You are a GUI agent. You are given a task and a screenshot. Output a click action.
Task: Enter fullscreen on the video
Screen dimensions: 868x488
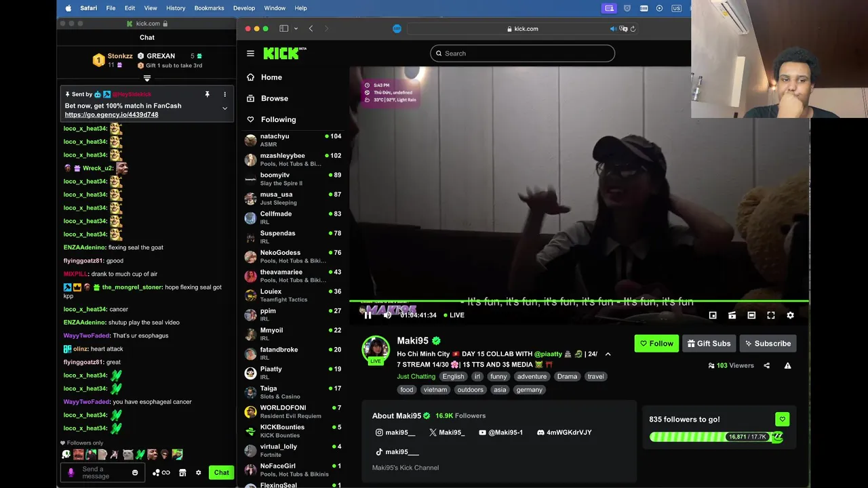[x=771, y=315]
